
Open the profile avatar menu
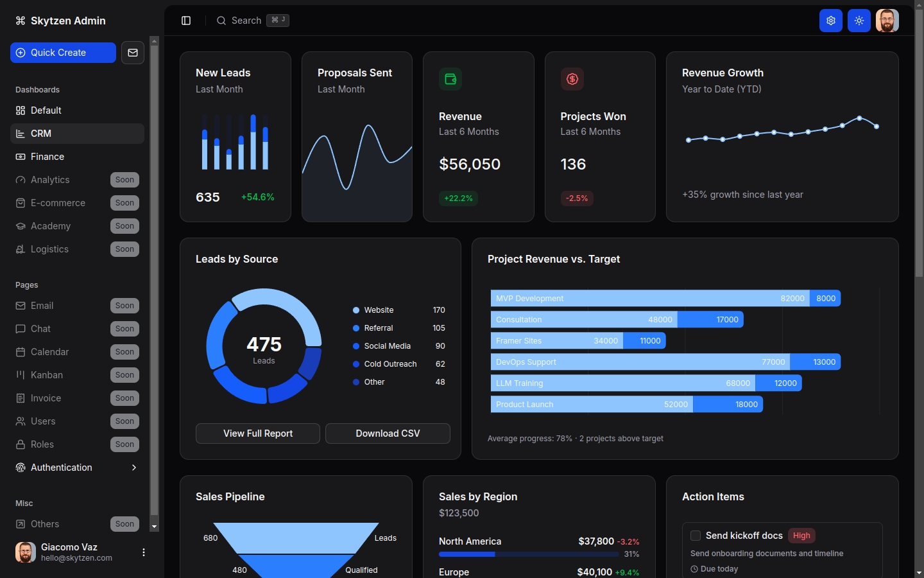point(887,21)
